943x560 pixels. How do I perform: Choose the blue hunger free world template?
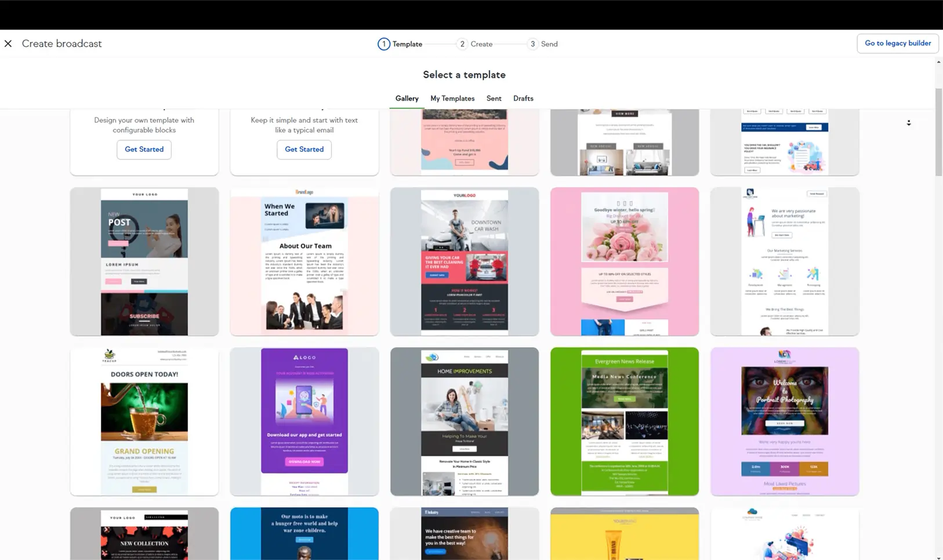point(304,534)
